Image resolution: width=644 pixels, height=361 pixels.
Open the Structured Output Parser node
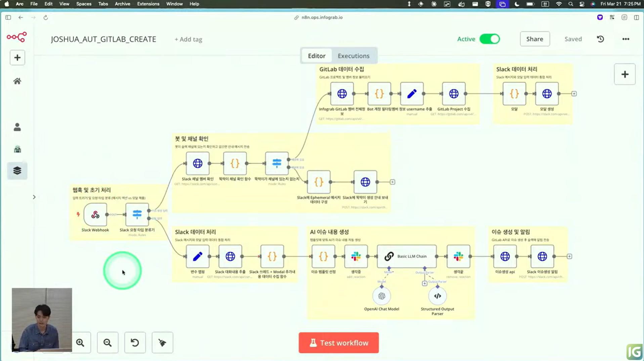tap(437, 296)
